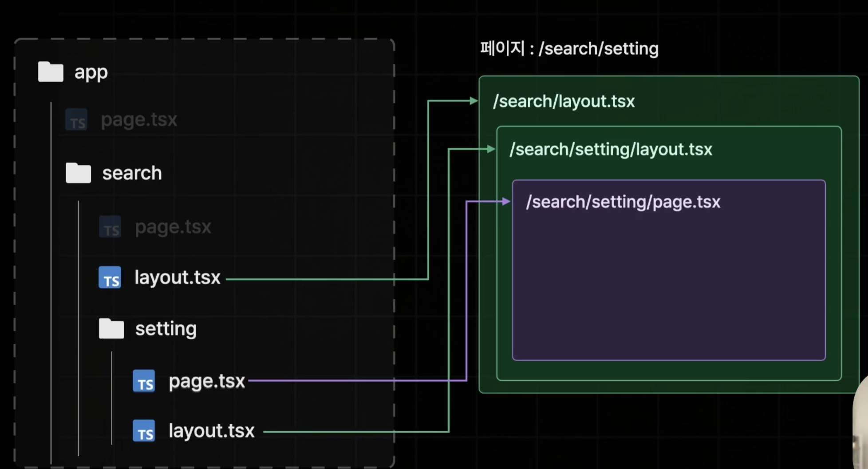
Task: Click TS icon of layout.tsx under setting
Action: click(144, 431)
